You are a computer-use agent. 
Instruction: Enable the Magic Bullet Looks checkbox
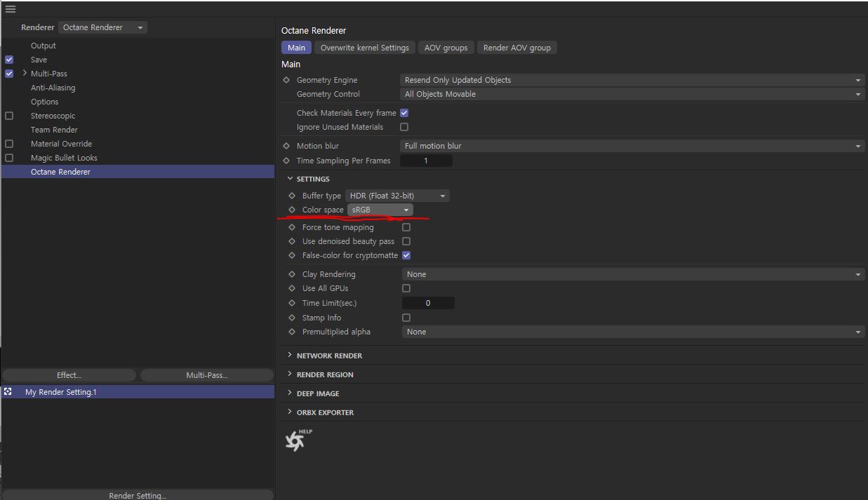point(9,158)
